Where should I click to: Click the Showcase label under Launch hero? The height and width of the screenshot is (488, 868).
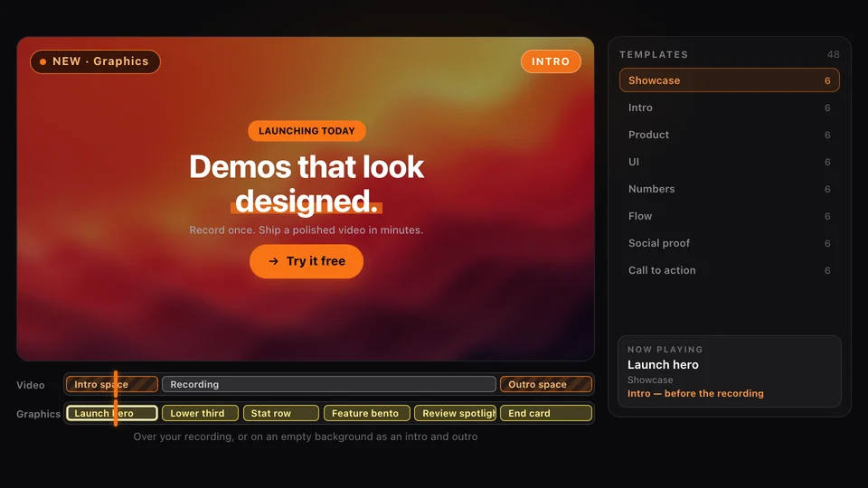(x=650, y=380)
